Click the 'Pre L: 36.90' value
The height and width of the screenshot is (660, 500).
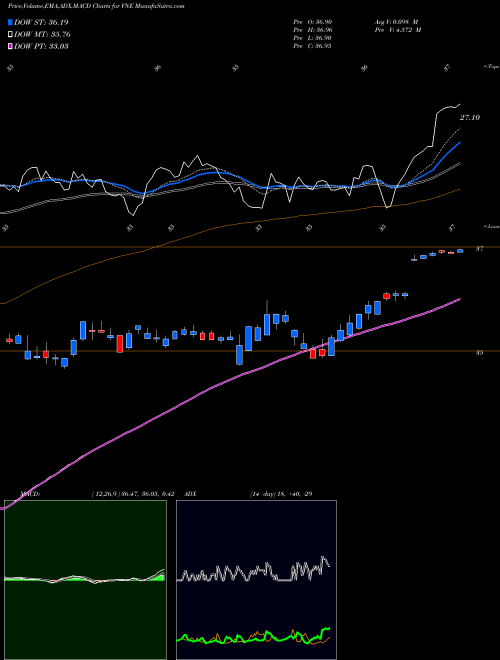coord(312,38)
